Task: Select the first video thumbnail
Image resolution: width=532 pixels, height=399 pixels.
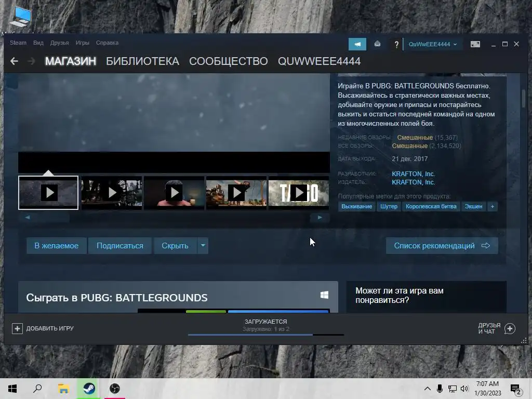Action: tap(48, 193)
